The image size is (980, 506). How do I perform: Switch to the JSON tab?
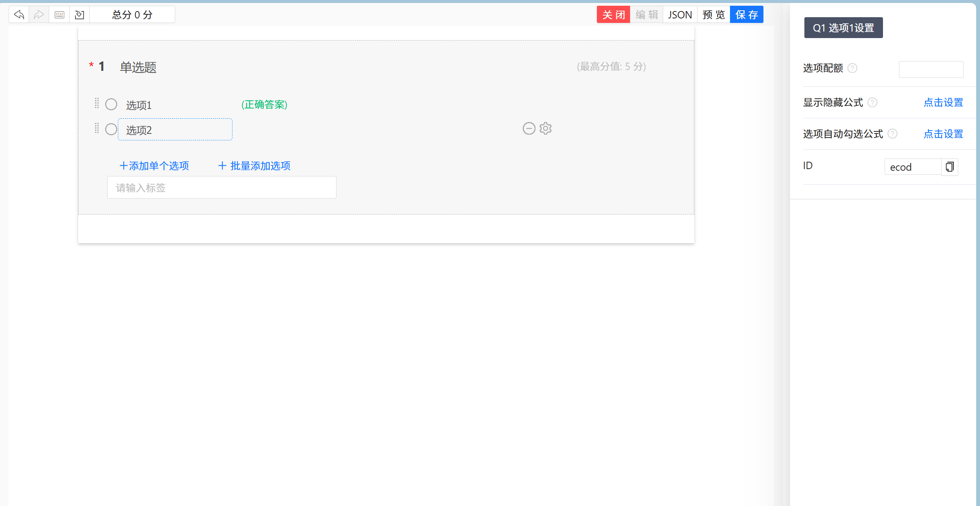(x=680, y=15)
